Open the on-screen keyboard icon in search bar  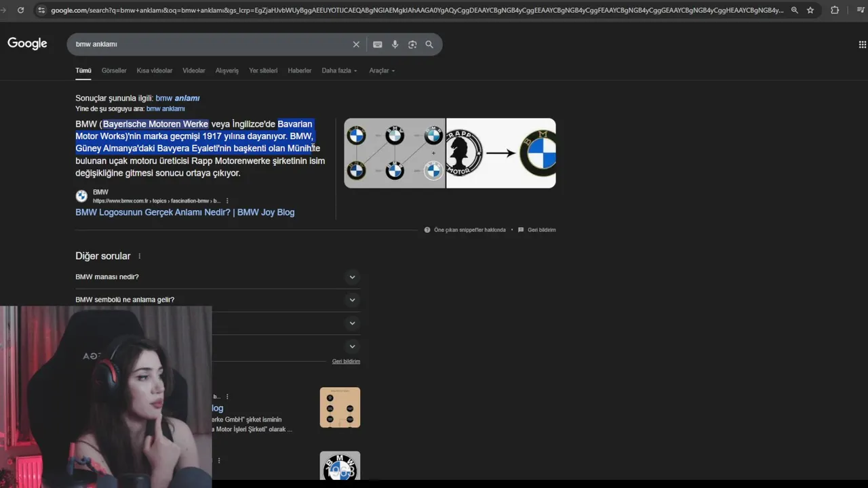tap(378, 44)
